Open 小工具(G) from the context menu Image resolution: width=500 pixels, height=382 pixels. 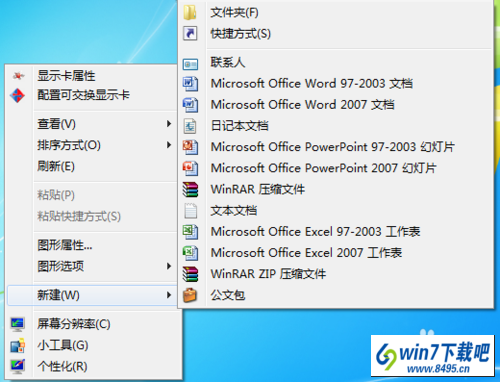63,345
